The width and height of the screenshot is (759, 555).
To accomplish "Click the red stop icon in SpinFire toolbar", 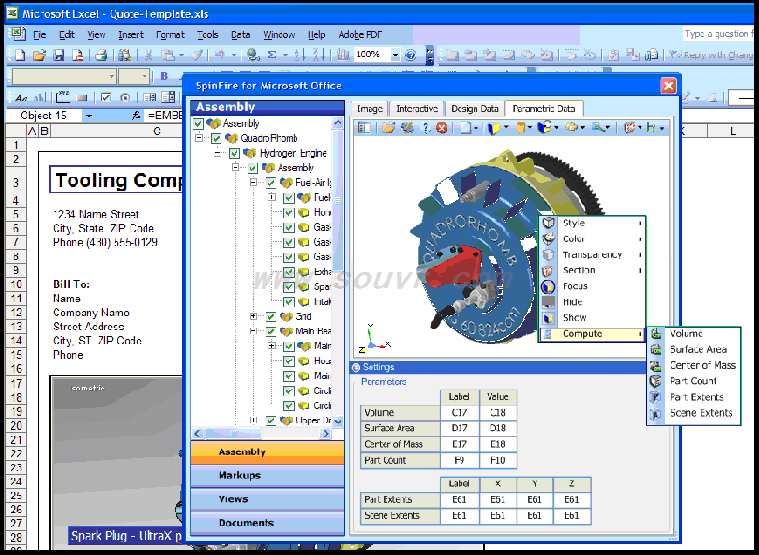I will coord(441,128).
